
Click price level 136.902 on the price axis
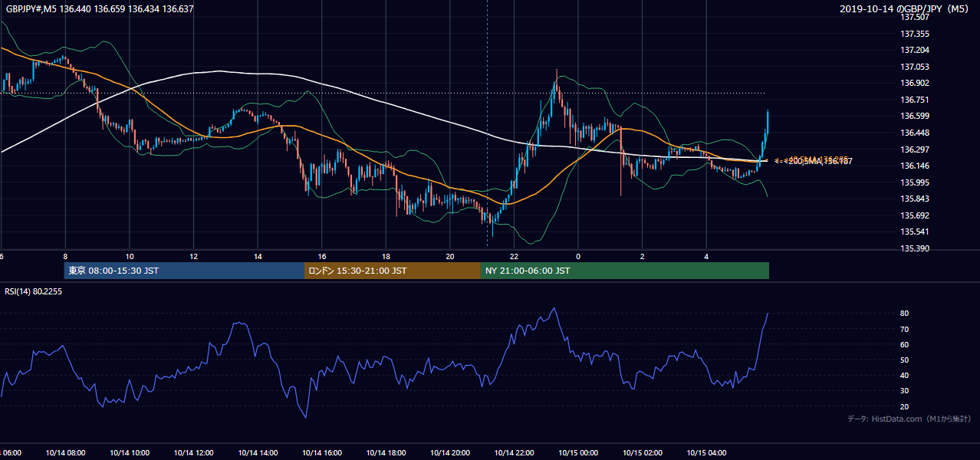[916, 83]
